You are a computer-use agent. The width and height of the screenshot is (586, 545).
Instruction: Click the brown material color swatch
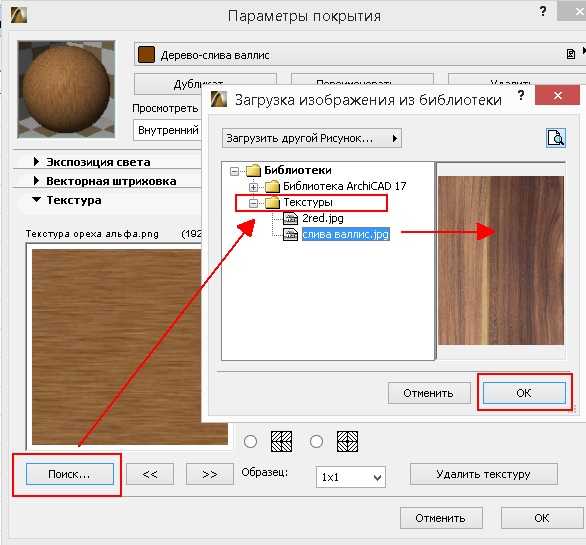[146, 55]
